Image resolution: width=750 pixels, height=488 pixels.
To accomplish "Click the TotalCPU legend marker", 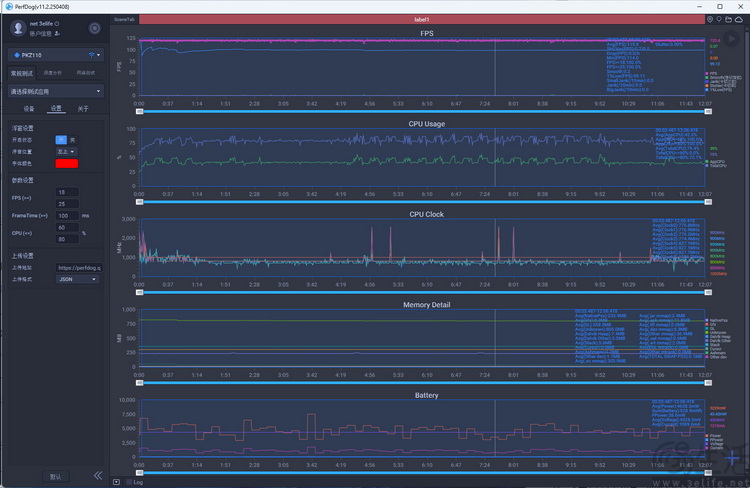I will pos(706,166).
